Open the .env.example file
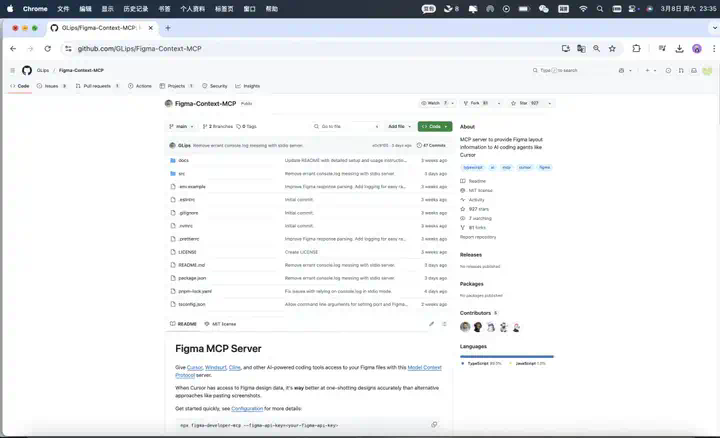The image size is (720, 438). pos(192,187)
